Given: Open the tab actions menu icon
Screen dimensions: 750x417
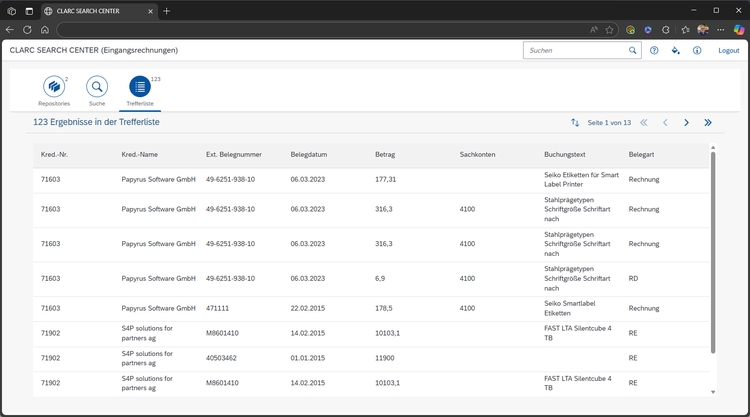Looking at the screenshot, I should point(29,11).
